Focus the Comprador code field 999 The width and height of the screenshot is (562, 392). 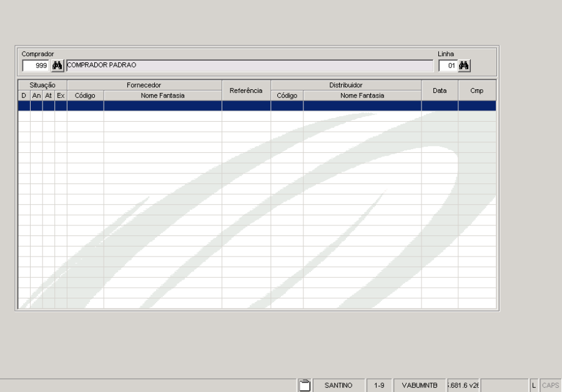(36, 66)
